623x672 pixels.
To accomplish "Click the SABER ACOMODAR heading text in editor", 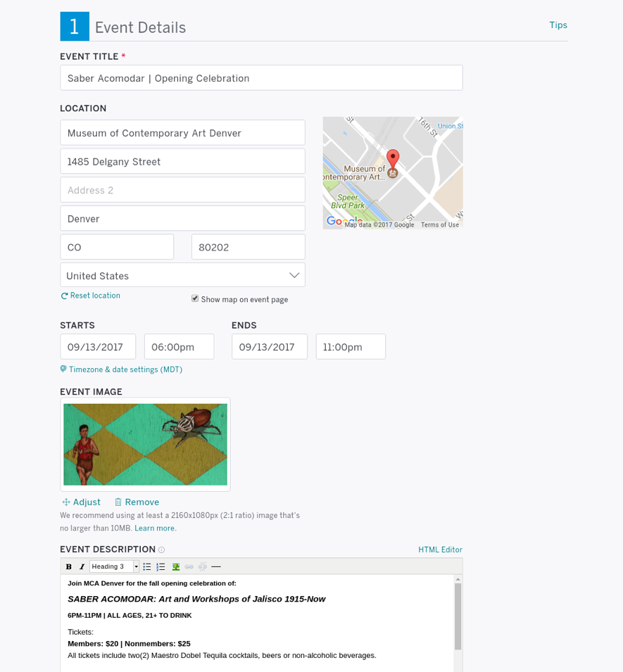I will (x=196, y=599).
